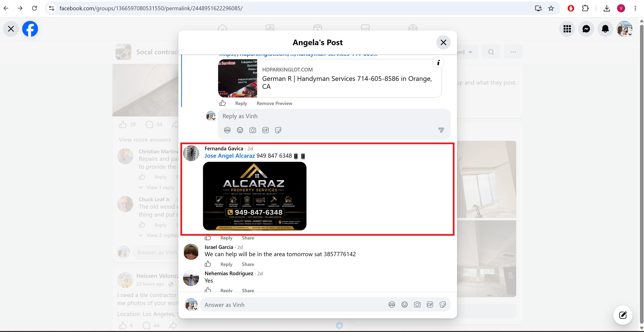Add GIF in Answer as Vinh box

[x=430, y=305]
